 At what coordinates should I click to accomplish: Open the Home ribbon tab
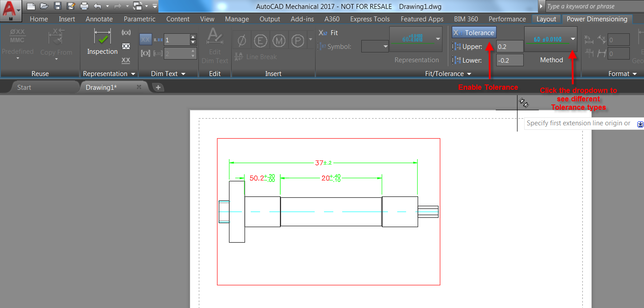click(39, 19)
